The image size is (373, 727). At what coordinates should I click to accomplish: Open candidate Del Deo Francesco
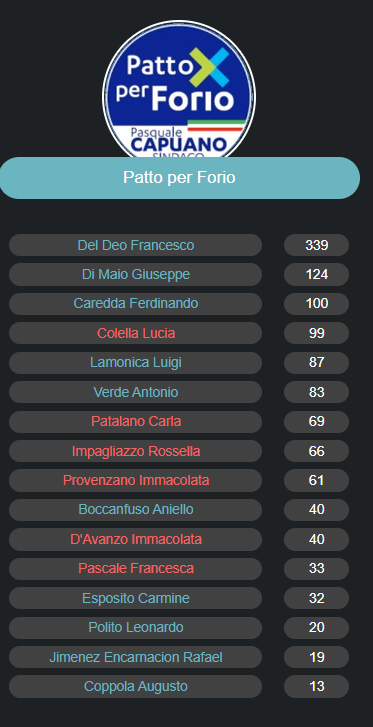click(x=135, y=245)
